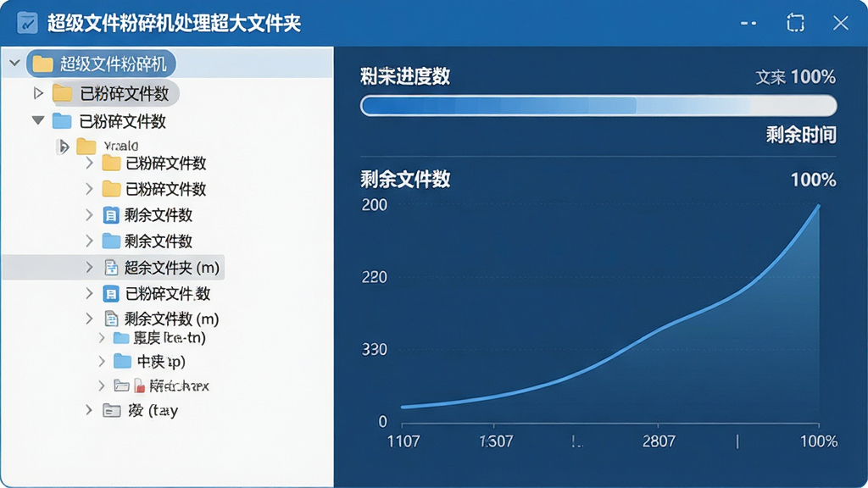868x488 pixels.
Task: Click the top progress bar
Action: 598,105
